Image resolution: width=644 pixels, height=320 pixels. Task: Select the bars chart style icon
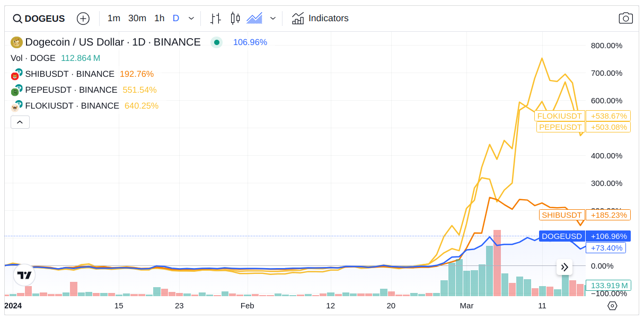(215, 19)
